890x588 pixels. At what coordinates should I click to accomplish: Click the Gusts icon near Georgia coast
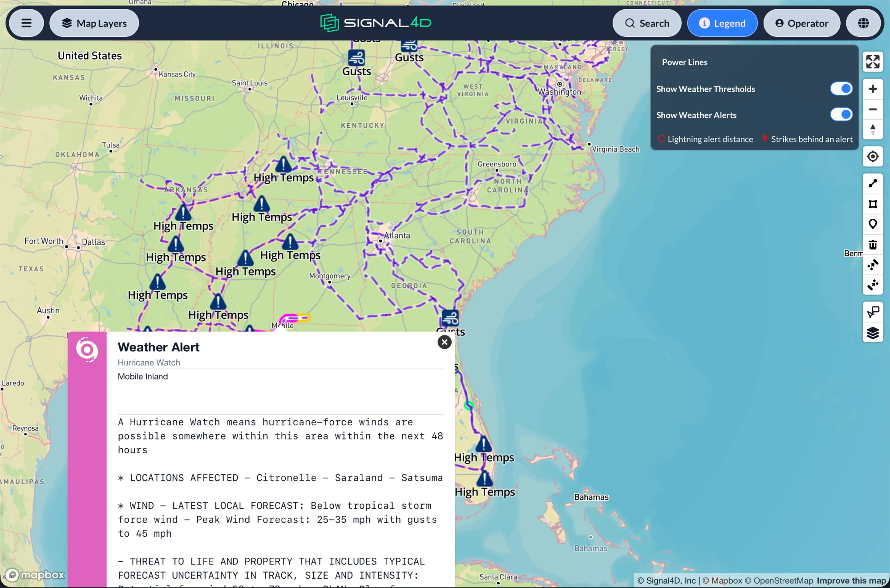pos(450,318)
